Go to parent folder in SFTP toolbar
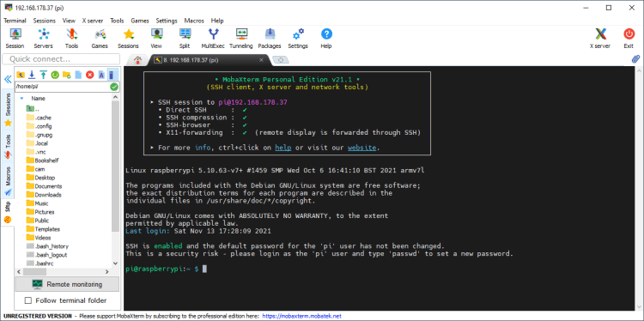Viewport: 644px width, 321px height. click(x=20, y=75)
